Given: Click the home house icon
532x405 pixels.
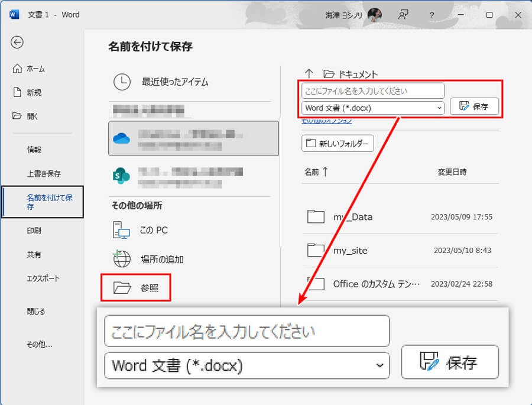Looking at the screenshot, I should [17, 69].
